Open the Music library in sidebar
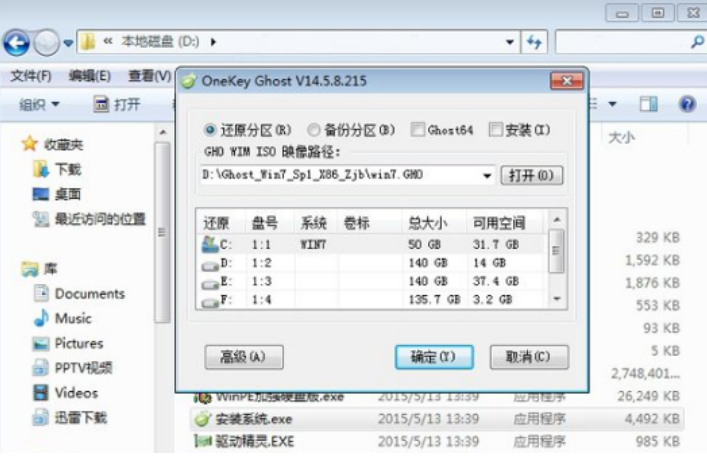The height and width of the screenshot is (461, 707). [x=73, y=318]
